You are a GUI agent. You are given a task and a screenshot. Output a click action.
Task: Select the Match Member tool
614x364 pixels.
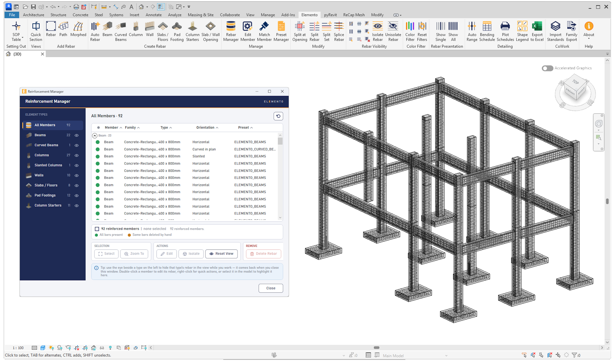tap(264, 31)
